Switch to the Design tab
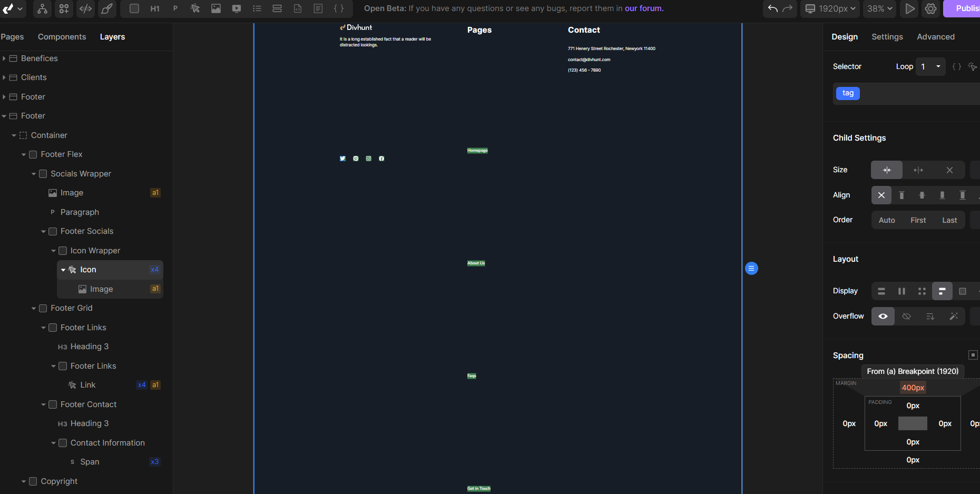This screenshot has height=494, width=980. pyautogui.click(x=845, y=37)
